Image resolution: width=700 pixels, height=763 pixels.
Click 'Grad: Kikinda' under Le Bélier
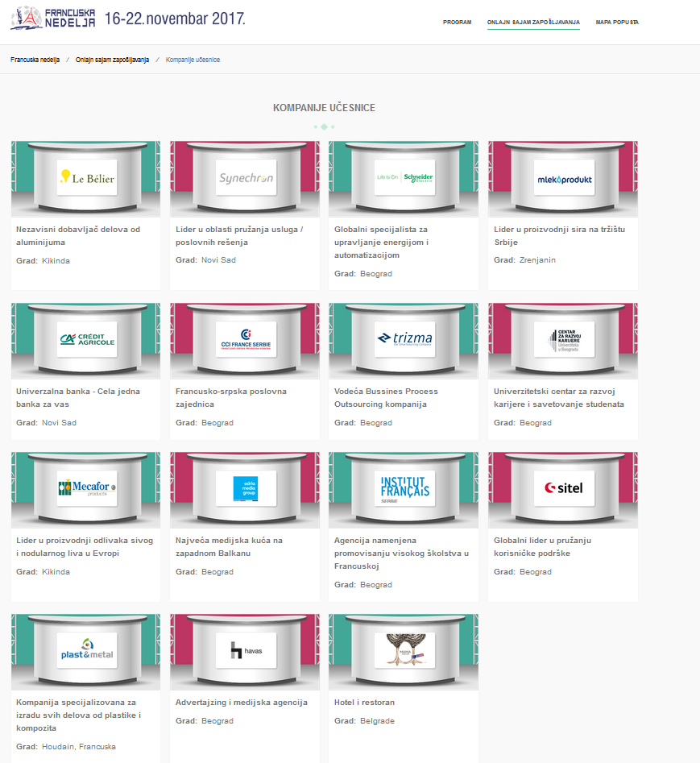[43, 261]
